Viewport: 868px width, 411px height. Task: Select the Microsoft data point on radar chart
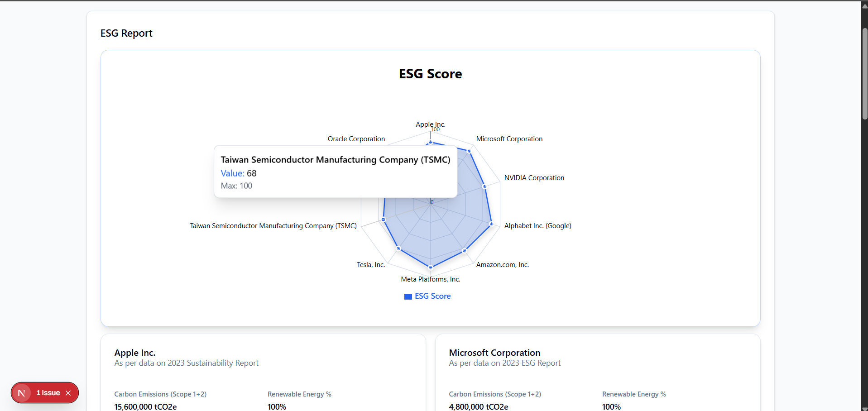point(469,151)
